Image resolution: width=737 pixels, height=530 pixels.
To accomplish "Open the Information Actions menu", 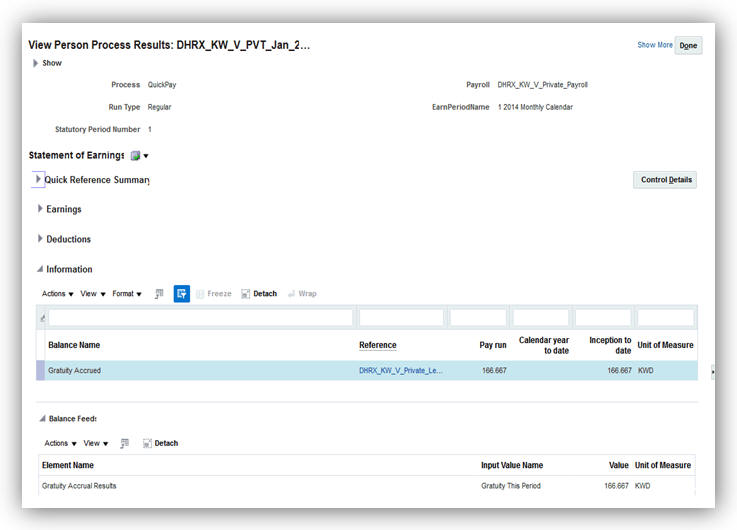I will pyautogui.click(x=57, y=294).
